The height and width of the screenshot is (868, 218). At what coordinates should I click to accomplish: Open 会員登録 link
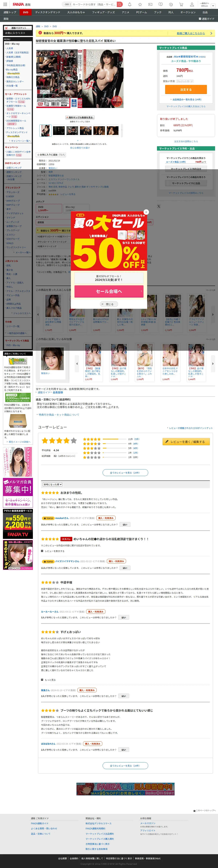[58, 392]
